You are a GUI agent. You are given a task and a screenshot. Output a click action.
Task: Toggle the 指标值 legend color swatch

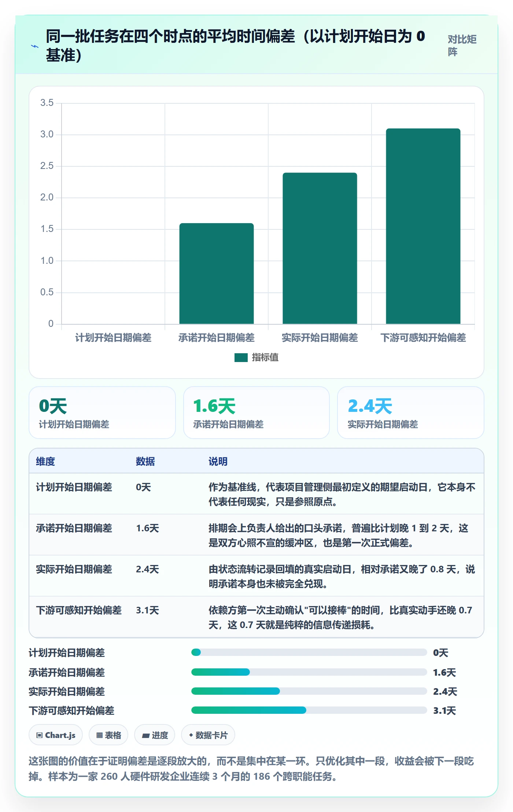click(241, 358)
